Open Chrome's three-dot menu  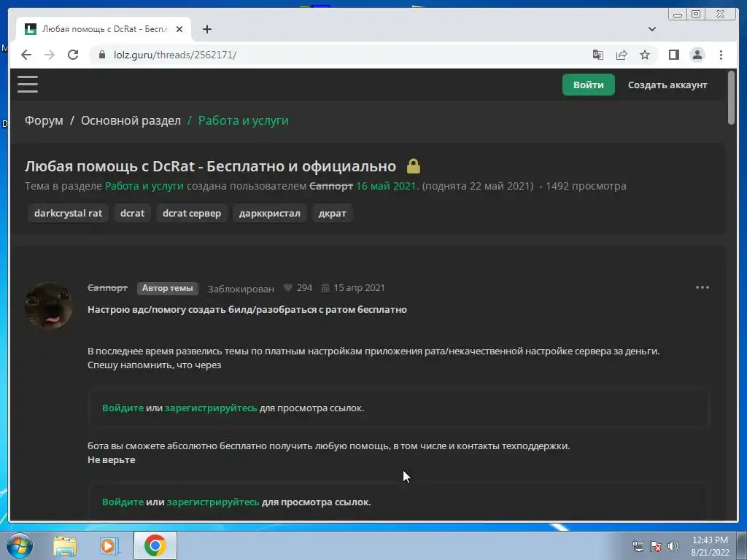[721, 55]
